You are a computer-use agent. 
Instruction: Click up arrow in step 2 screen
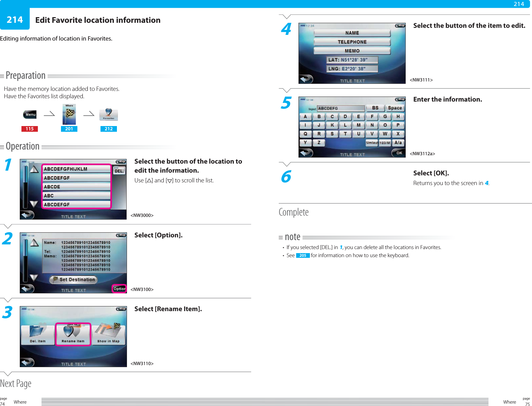(x=34, y=243)
